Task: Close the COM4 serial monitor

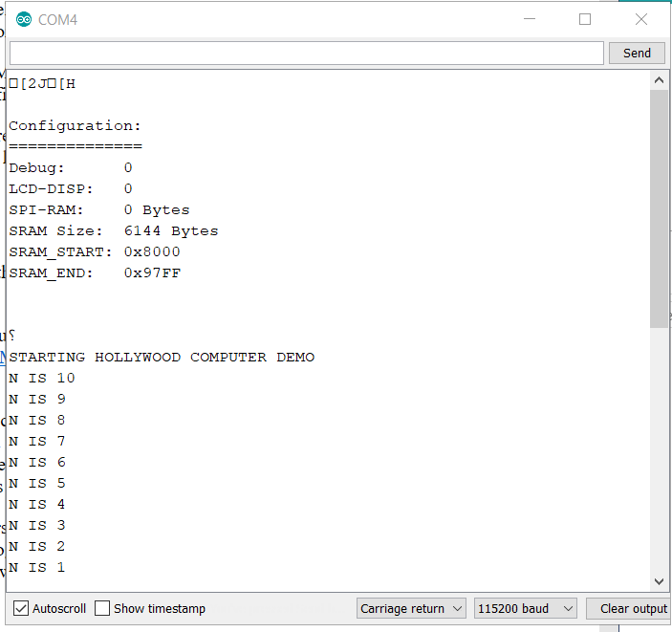Action: click(641, 19)
